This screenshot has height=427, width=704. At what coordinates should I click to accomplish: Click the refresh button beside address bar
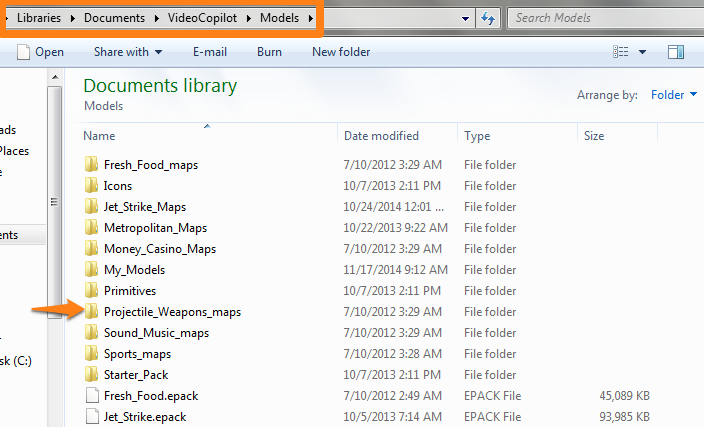pos(489,18)
